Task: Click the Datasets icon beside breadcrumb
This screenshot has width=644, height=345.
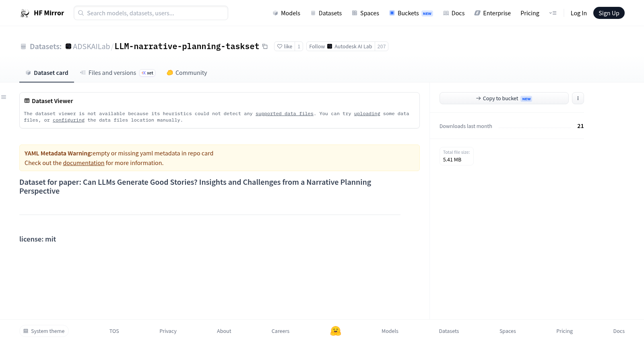Action: [x=23, y=46]
